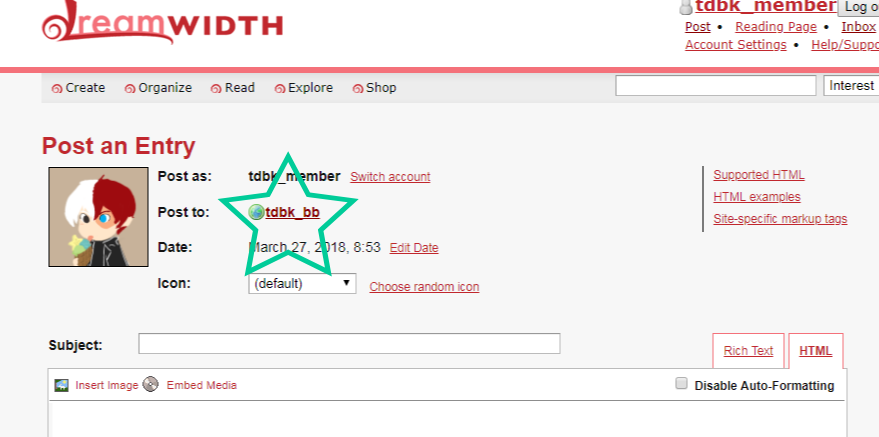The height and width of the screenshot is (437, 879).
Task: Click the Embed Media text link
Action: pos(202,385)
